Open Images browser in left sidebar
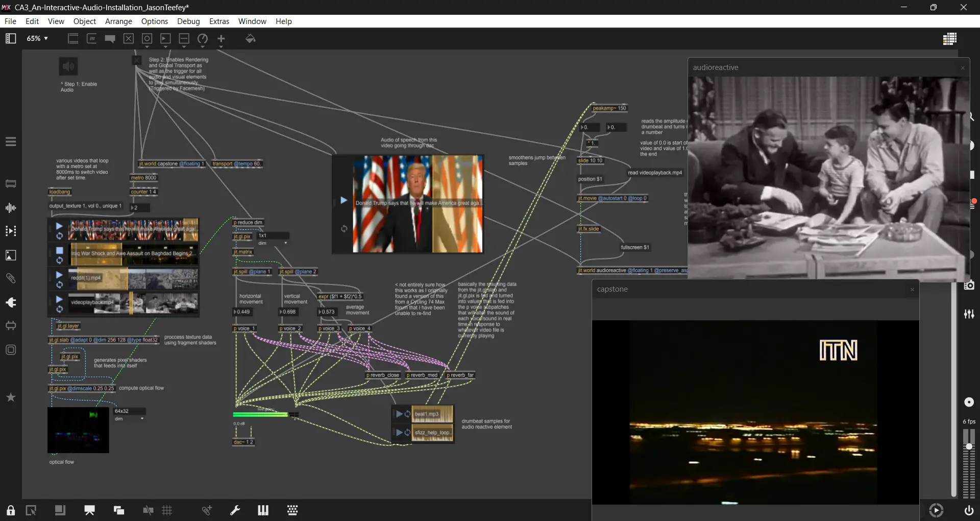Image resolution: width=980 pixels, height=521 pixels. pyautogui.click(x=11, y=255)
